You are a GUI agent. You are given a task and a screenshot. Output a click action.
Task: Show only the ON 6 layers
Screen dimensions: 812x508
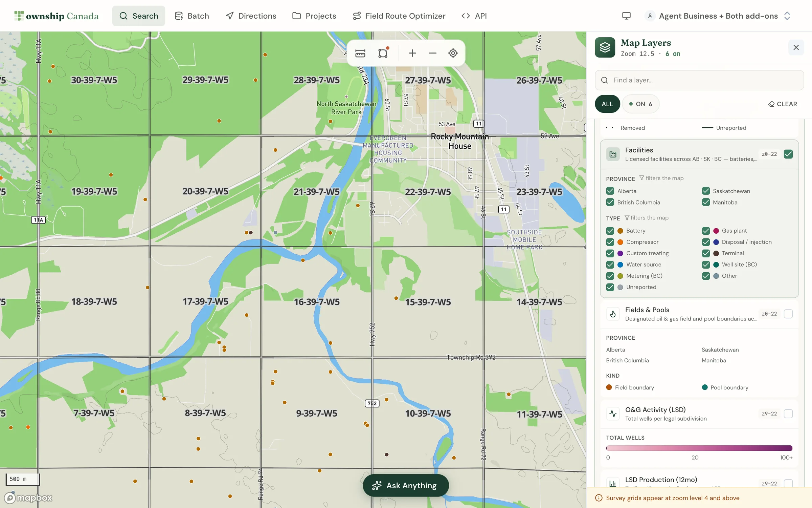coord(640,104)
